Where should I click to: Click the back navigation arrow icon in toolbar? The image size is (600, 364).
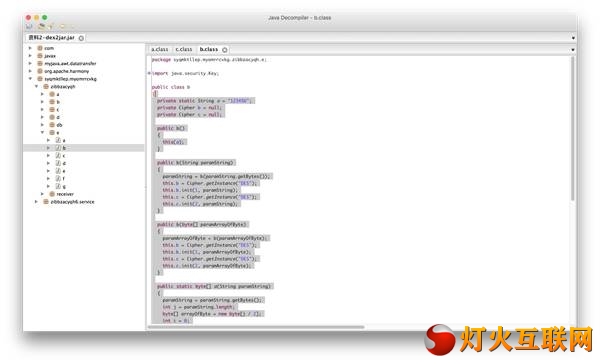(63, 26)
